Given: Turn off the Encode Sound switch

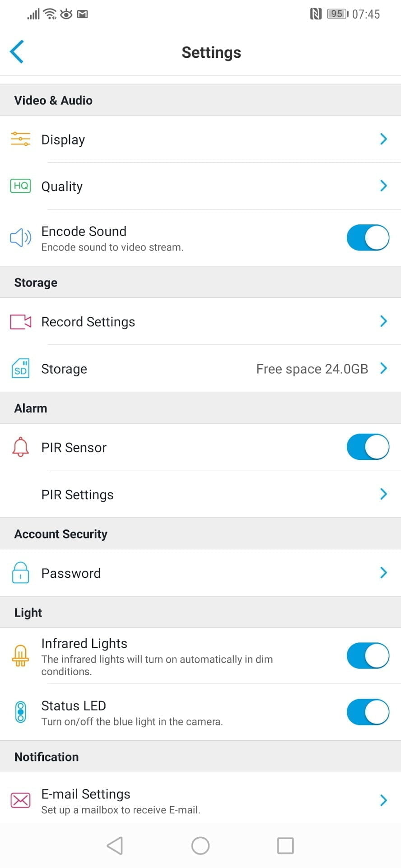Looking at the screenshot, I should click(x=368, y=237).
